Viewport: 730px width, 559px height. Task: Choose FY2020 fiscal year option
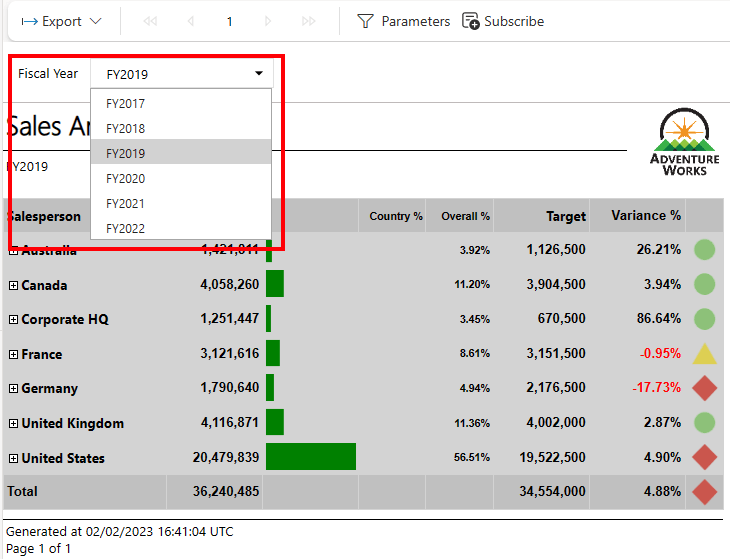click(126, 178)
